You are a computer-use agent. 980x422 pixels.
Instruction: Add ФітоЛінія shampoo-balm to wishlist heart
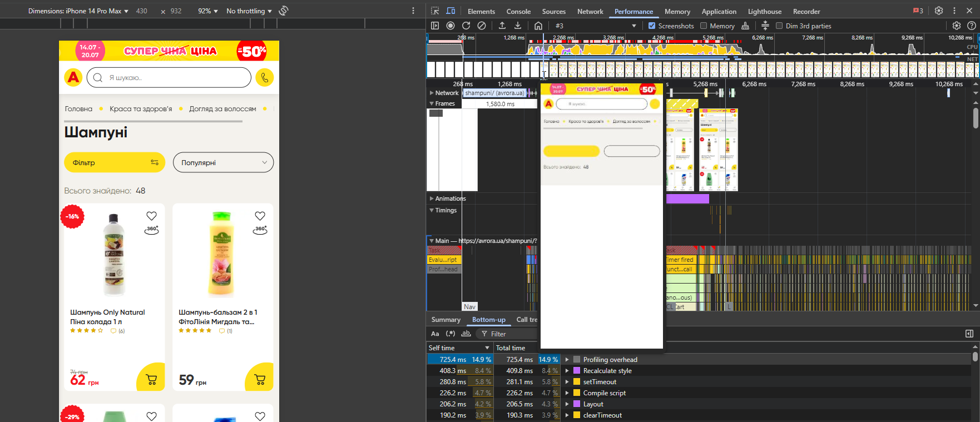click(260, 216)
